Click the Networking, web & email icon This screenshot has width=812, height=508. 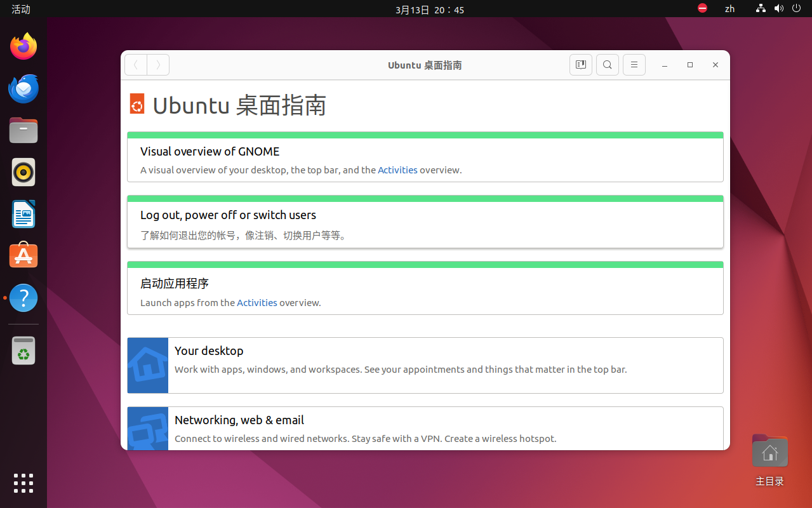(x=148, y=429)
